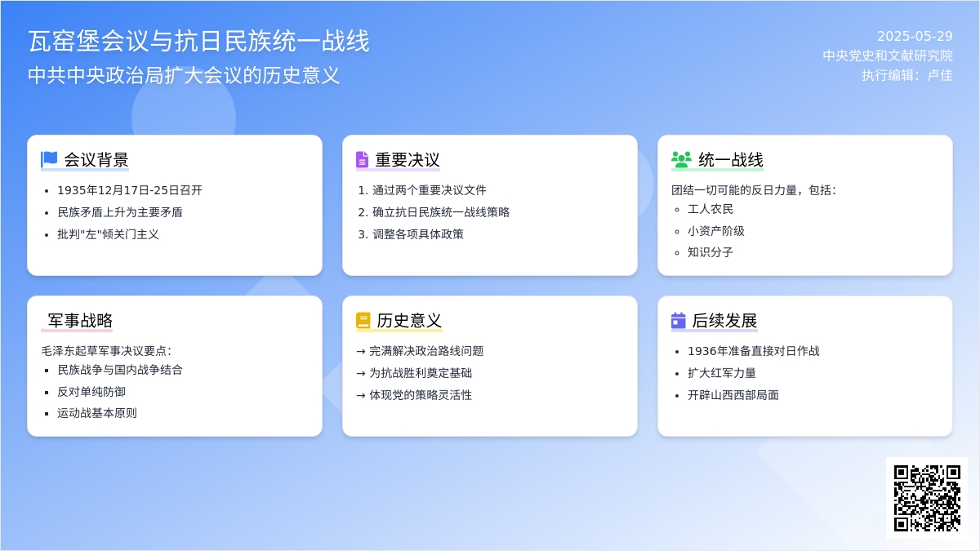Screen dimensions: 980x551
Task: Select the heading 会议背景
Action: [96, 160]
